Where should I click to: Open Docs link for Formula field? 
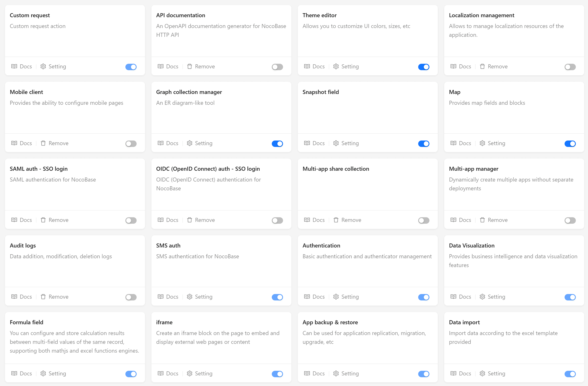click(x=26, y=373)
